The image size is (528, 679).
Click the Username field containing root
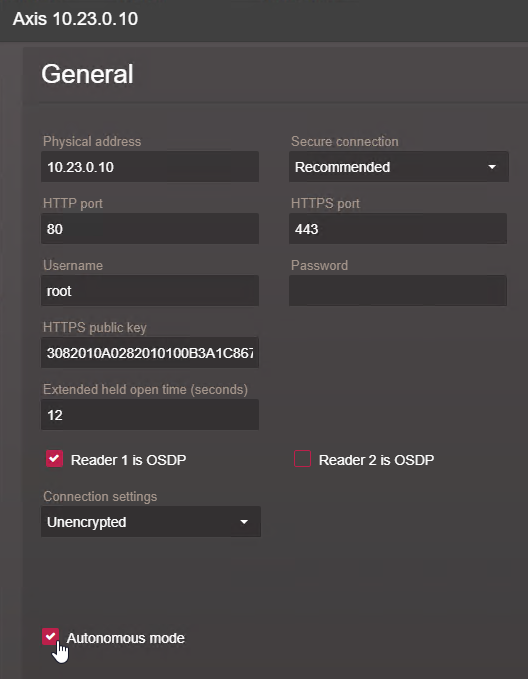coord(150,291)
